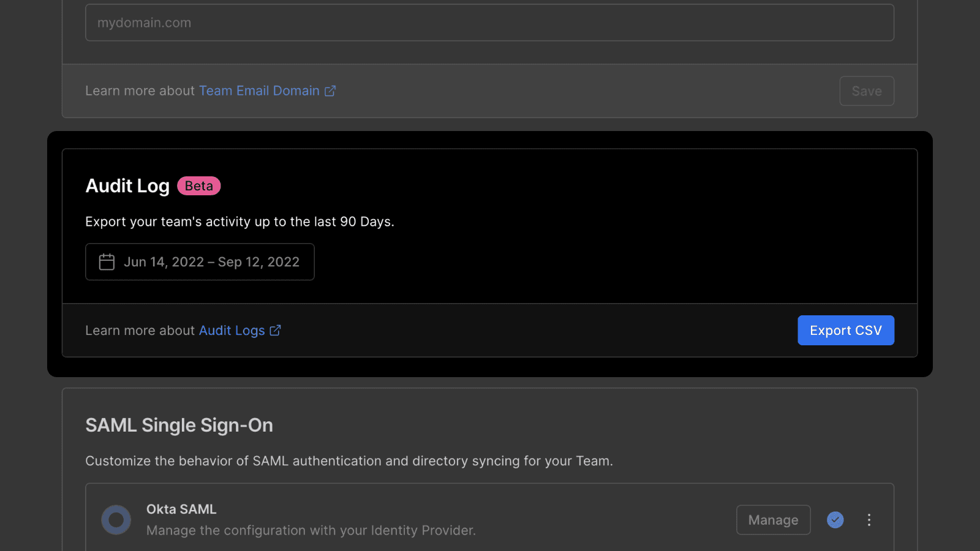The height and width of the screenshot is (551, 980).
Task: Click Manage for Okta SAML
Action: click(773, 520)
